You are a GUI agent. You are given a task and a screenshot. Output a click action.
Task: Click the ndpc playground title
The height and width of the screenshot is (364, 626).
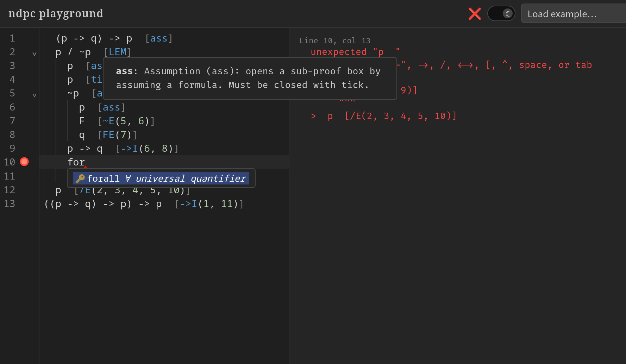(x=56, y=13)
